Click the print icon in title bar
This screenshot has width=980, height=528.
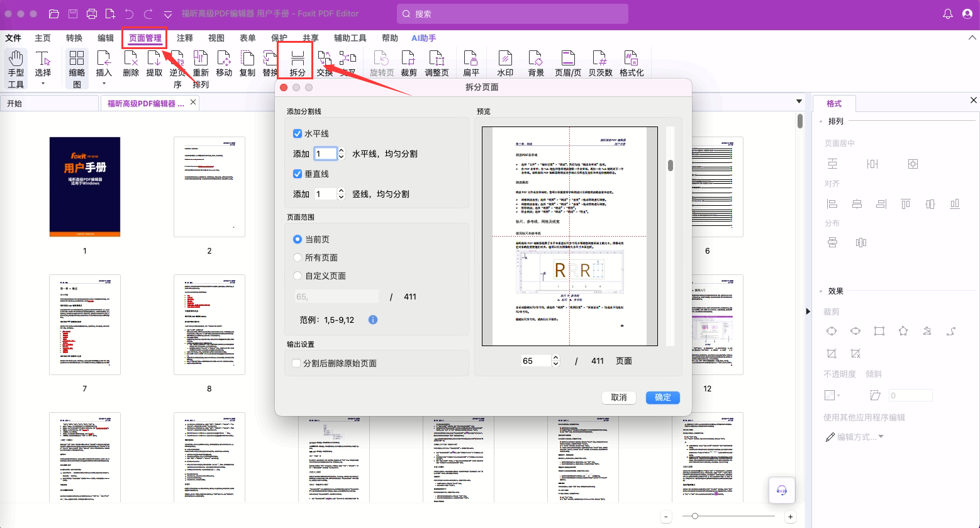click(92, 14)
